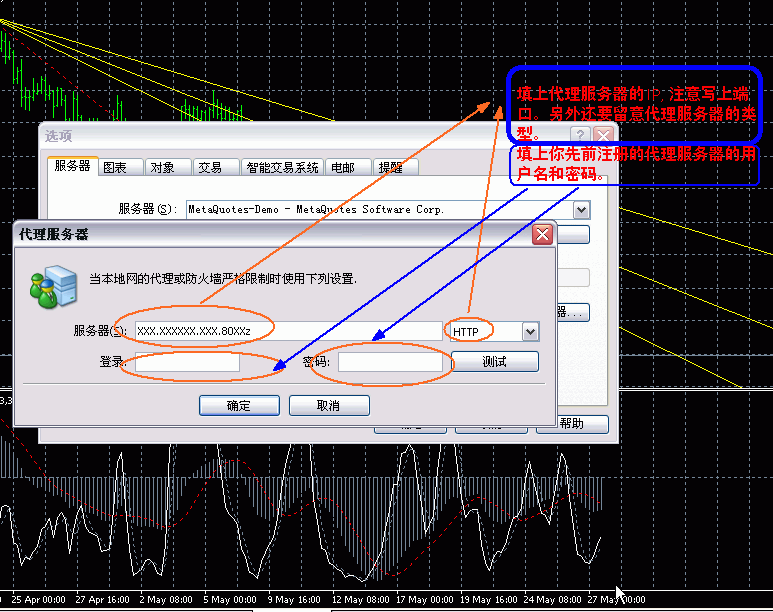773x612 pixels.
Task: Click the 2 May 08:00 date label
Action: pos(166,600)
